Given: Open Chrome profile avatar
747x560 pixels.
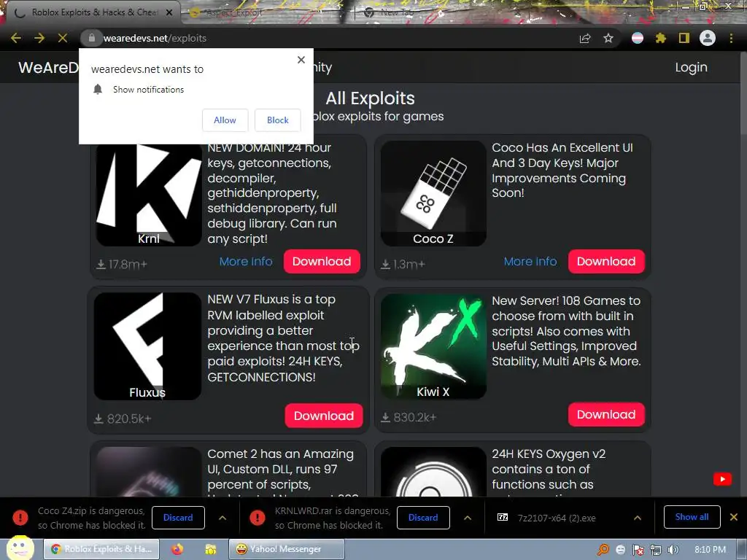Looking at the screenshot, I should click(x=708, y=38).
